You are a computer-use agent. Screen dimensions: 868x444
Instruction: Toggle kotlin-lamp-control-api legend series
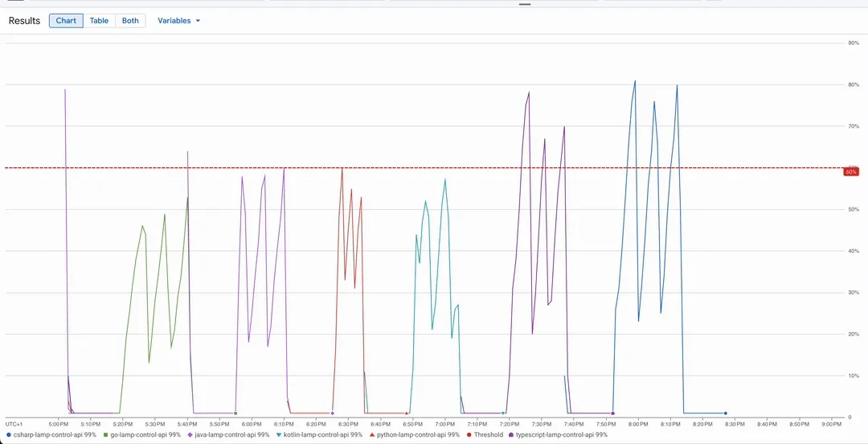[x=318, y=434]
